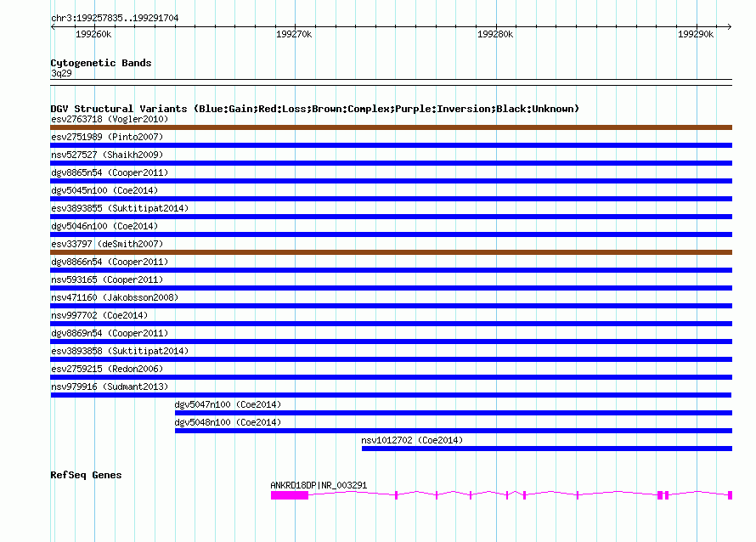Select the brown esv33797 (deSmith2007) variant bar
The width and height of the screenshot is (756, 542).
coord(391,252)
